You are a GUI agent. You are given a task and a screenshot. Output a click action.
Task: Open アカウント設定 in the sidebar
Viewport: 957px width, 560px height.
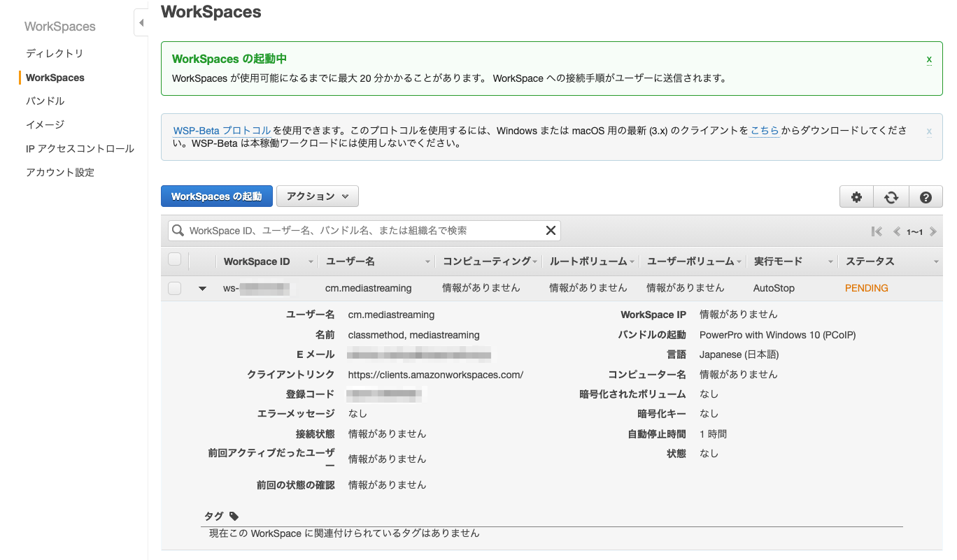click(60, 172)
